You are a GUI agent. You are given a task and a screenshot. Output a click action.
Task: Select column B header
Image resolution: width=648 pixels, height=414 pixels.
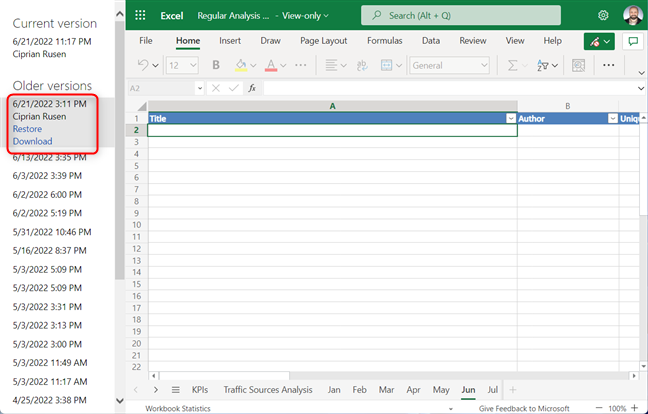point(568,106)
